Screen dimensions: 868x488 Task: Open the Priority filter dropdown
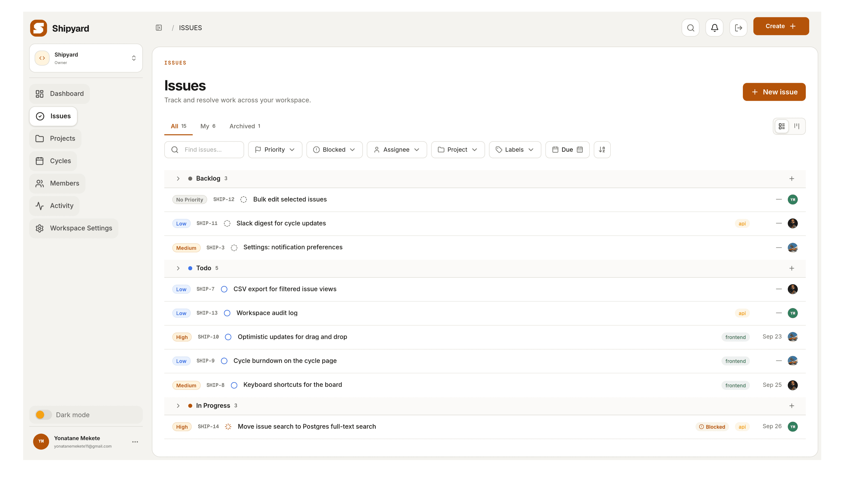(275, 149)
